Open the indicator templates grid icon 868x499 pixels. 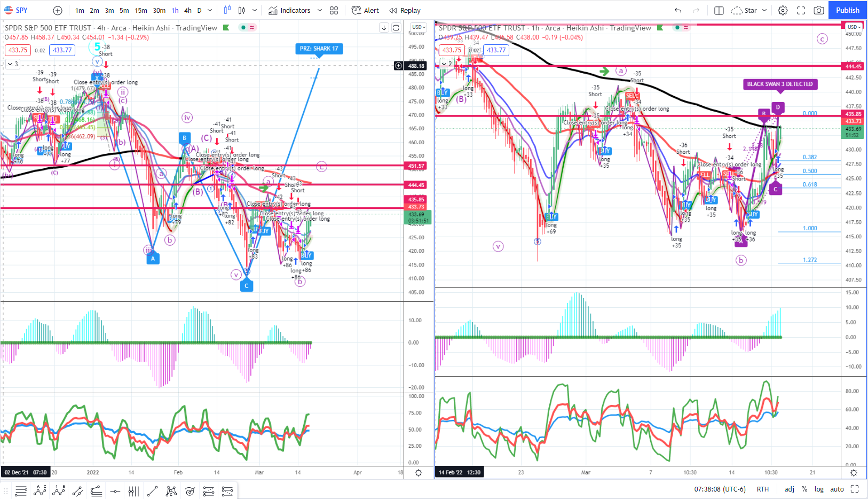tap(334, 10)
